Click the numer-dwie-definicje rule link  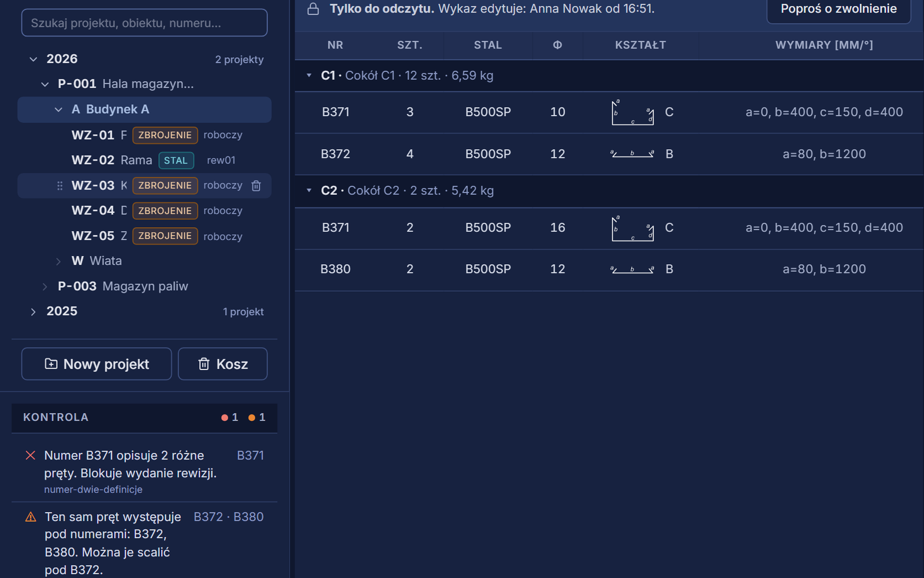94,490
